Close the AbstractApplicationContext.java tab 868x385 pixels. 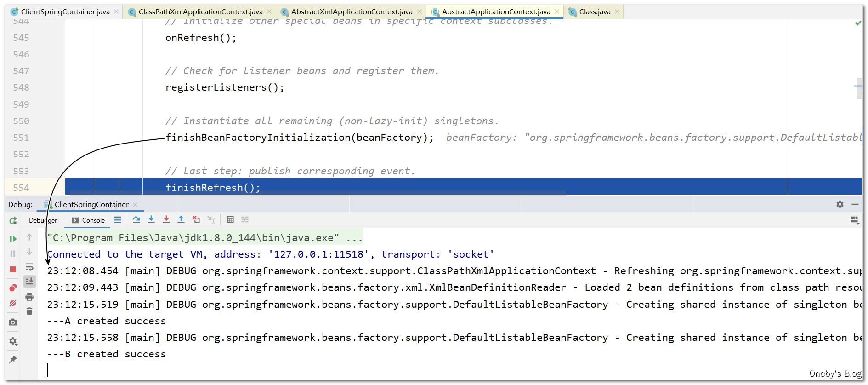pyautogui.click(x=557, y=12)
